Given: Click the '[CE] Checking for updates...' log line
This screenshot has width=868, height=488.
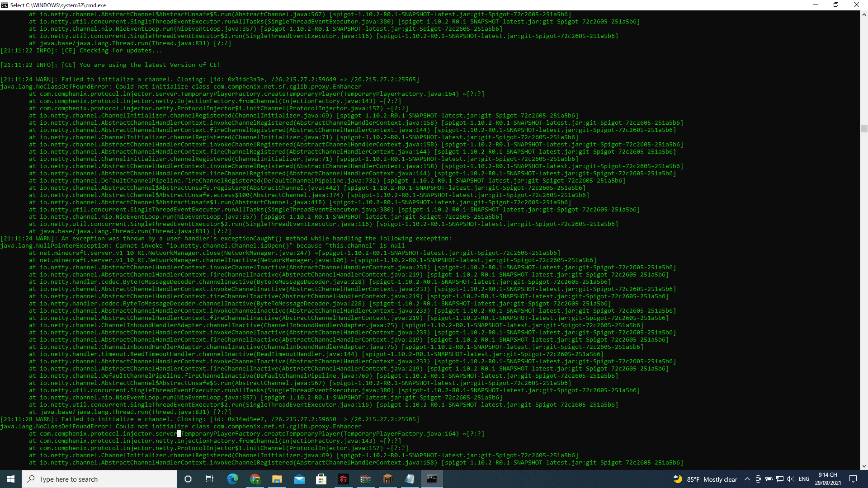Looking at the screenshot, I should (81, 51).
